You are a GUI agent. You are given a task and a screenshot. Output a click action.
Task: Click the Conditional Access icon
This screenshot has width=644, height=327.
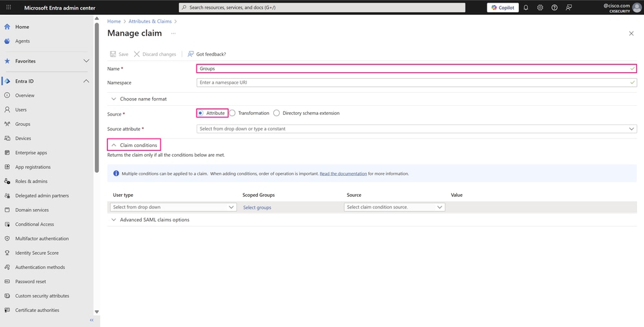coord(7,224)
